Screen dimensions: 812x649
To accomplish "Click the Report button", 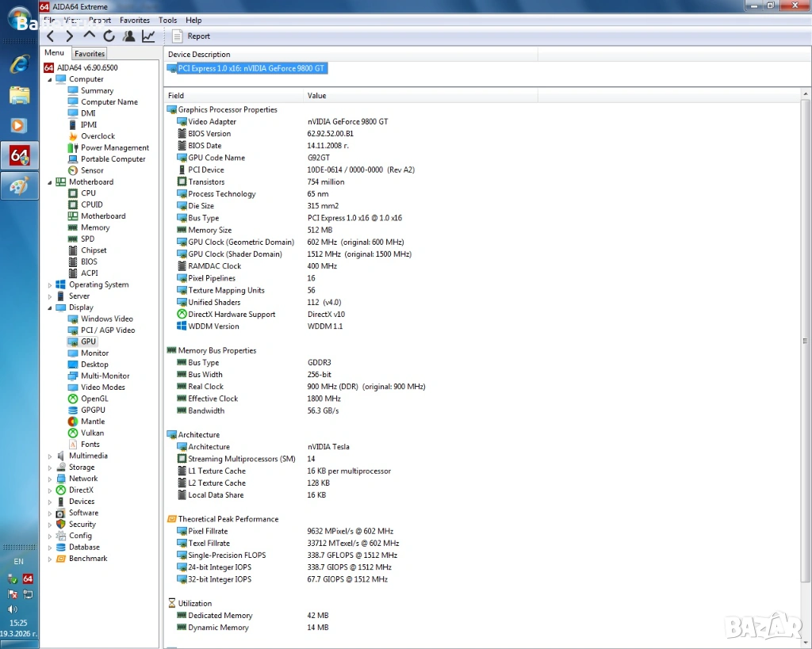I will [191, 36].
